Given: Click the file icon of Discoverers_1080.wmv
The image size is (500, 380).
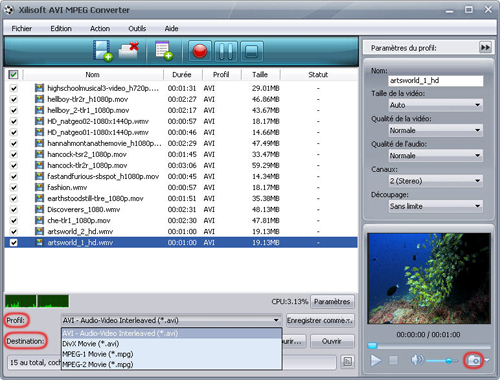Looking at the screenshot, I should pos(39,209).
